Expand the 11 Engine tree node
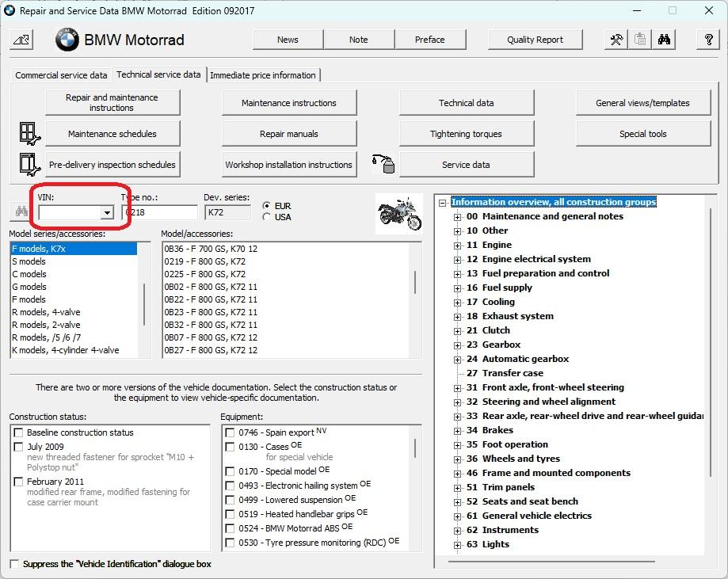 (457, 246)
